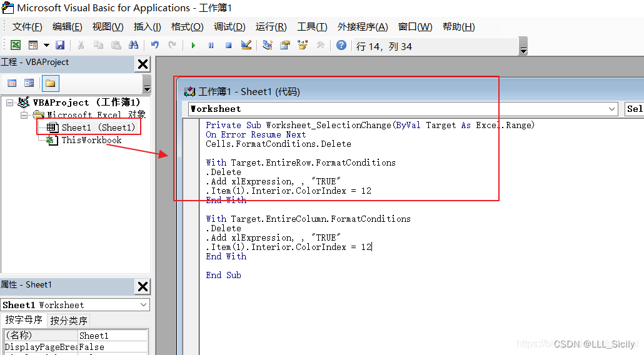Redo the last action
644x355 pixels.
(172, 45)
